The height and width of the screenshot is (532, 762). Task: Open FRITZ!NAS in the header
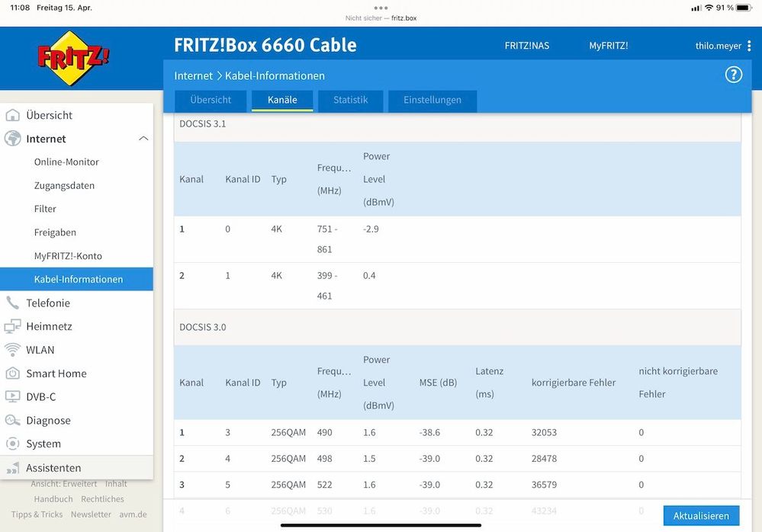point(527,46)
